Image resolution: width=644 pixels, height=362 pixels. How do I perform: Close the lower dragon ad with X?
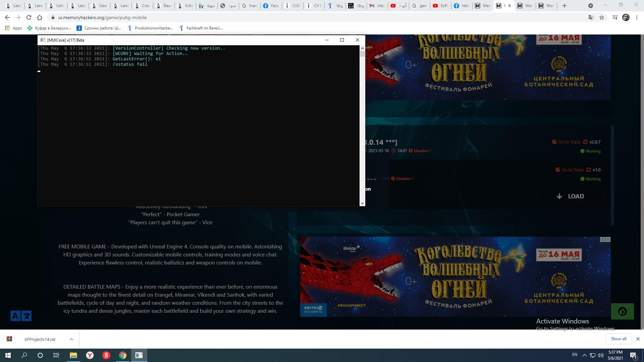point(608,239)
